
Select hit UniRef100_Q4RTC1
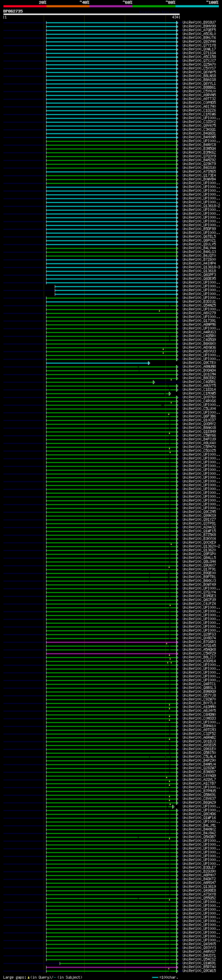[199, 684]
